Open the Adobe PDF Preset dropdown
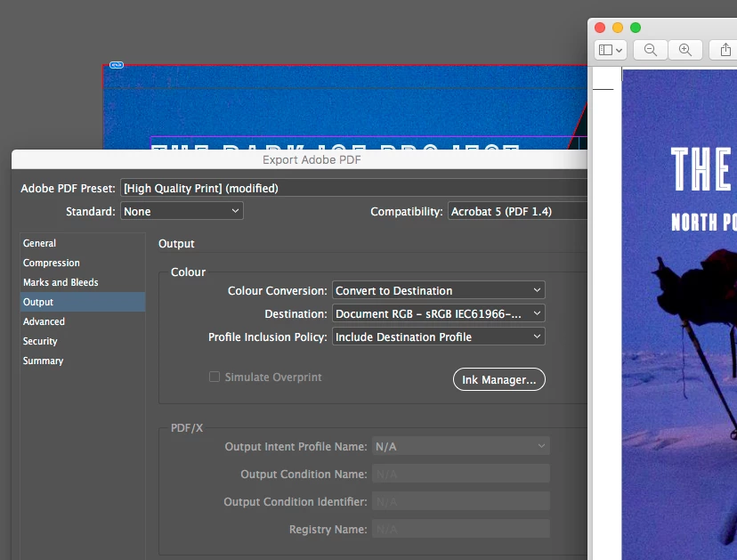The height and width of the screenshot is (560, 737). point(354,188)
